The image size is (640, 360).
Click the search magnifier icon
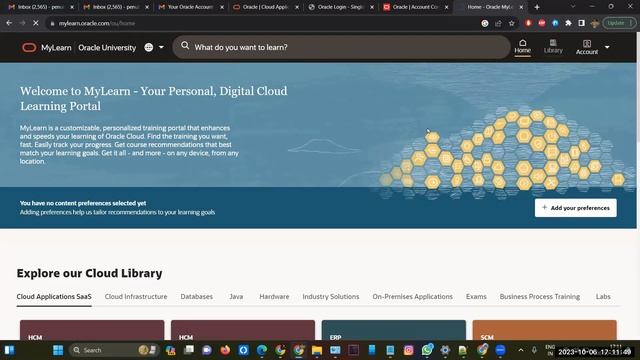click(x=185, y=45)
